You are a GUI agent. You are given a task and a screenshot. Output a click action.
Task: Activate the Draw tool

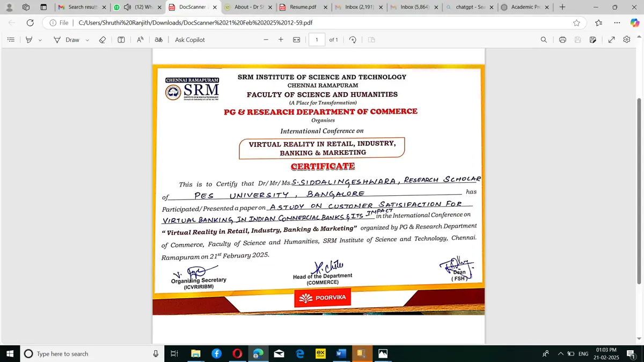67,40
